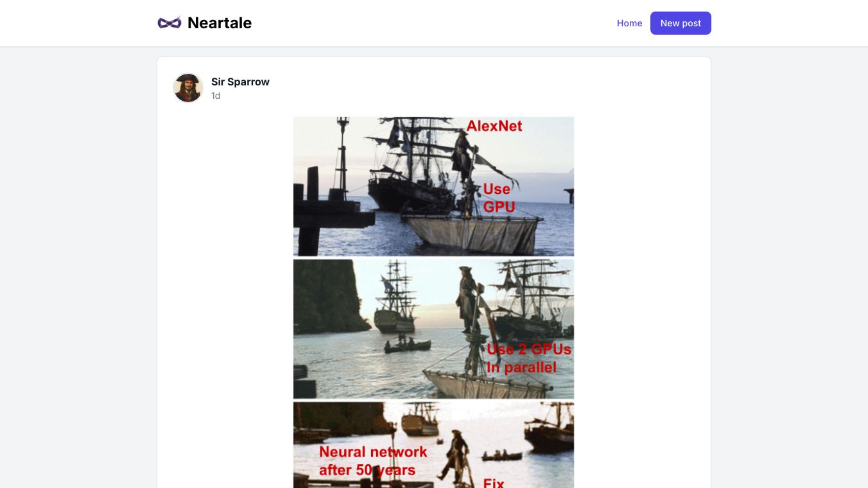Click the red AlexNet caption text
The image size is (868, 488).
[494, 126]
